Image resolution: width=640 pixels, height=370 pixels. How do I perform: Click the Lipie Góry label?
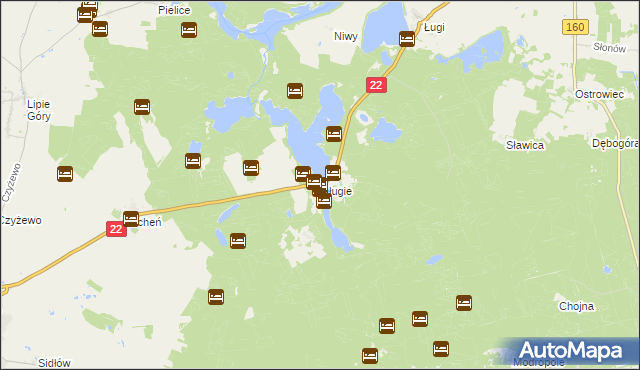[39, 110]
